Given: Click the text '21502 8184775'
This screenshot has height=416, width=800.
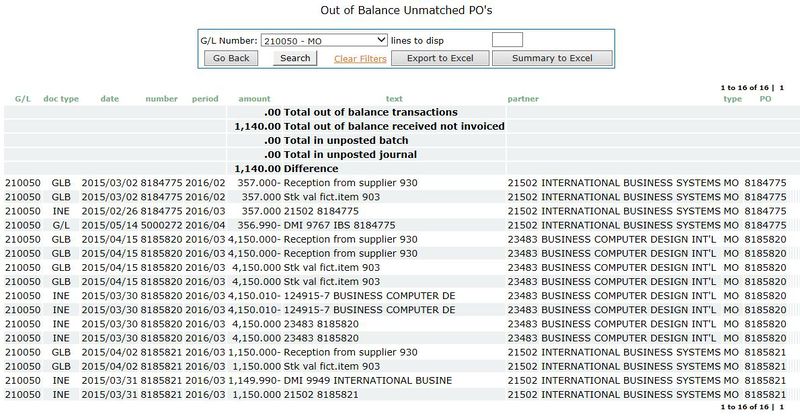Looking at the screenshot, I should (321, 211).
